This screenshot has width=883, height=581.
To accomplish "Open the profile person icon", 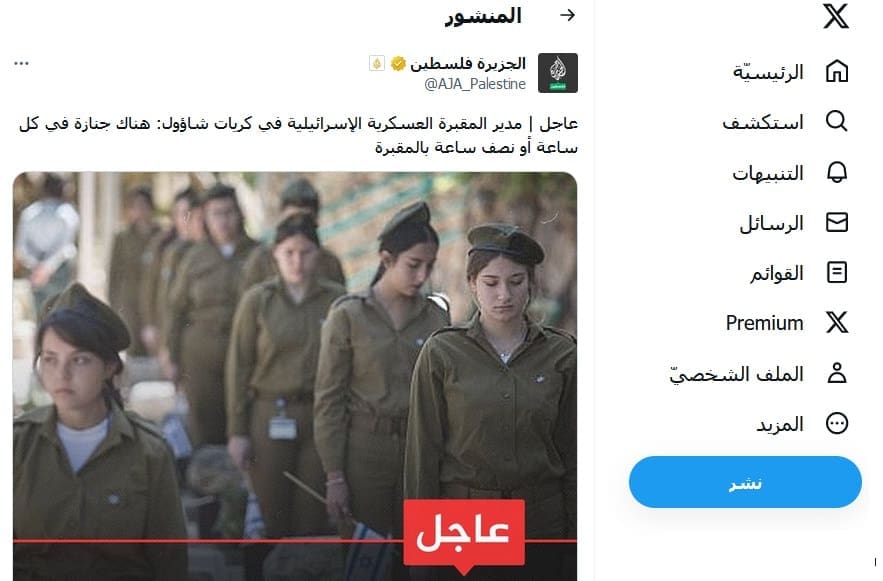I will click(x=837, y=373).
